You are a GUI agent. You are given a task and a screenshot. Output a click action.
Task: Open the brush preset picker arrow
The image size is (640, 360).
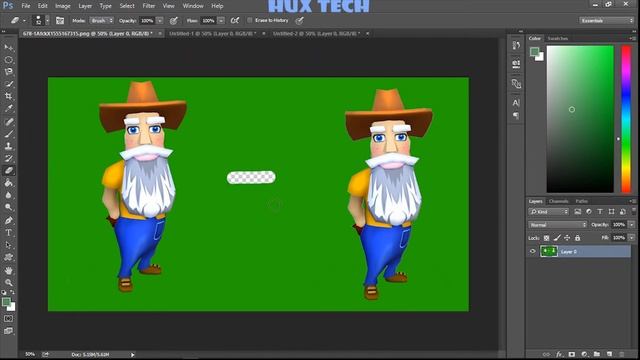(47, 20)
